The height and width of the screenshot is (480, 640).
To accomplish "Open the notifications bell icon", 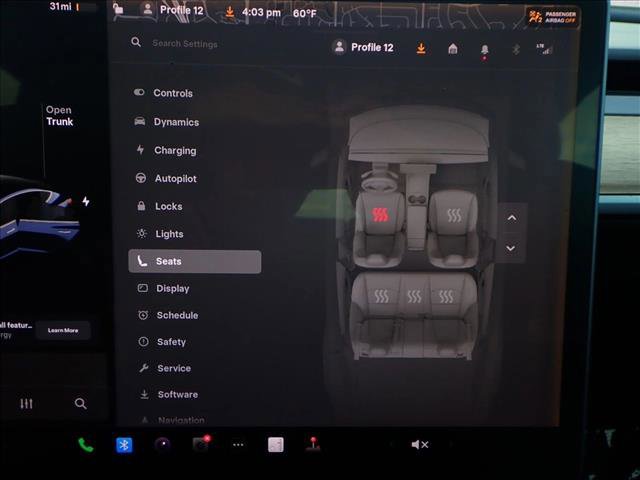I will 484,48.
